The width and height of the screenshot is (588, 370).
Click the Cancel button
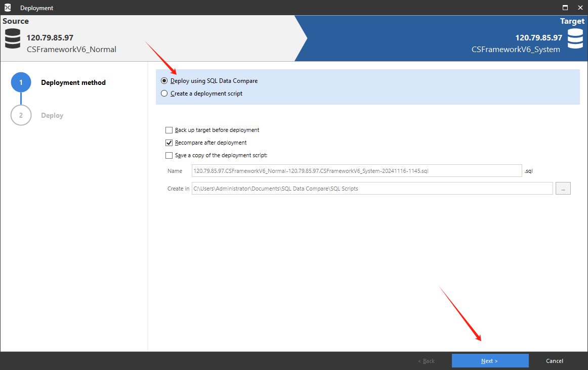coord(554,361)
